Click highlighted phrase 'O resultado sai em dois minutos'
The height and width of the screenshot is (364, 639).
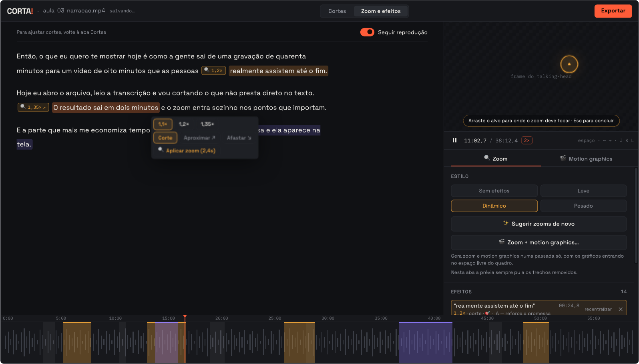click(106, 108)
